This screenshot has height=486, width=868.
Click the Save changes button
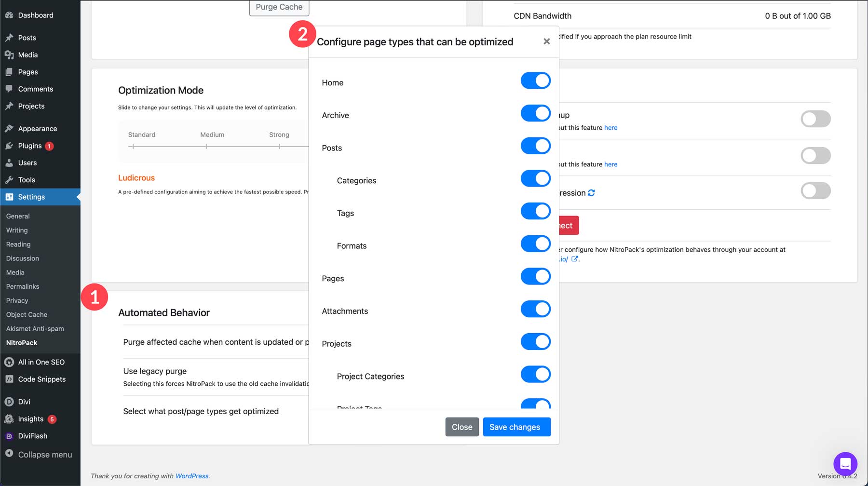click(516, 427)
